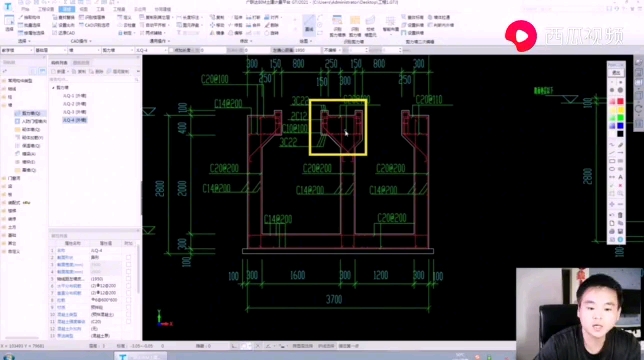
Task: Switch to the highlighted ribbon tab
Action: 67,9
